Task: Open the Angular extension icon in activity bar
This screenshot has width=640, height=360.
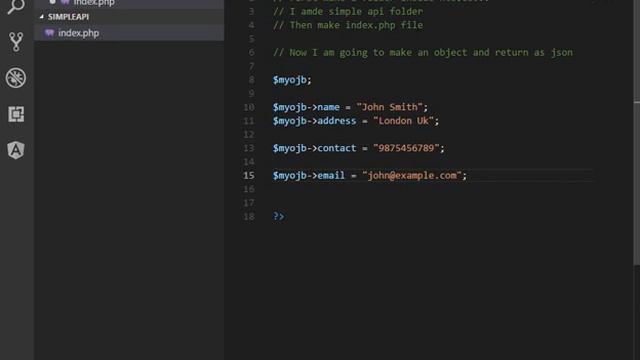Action: (x=16, y=150)
